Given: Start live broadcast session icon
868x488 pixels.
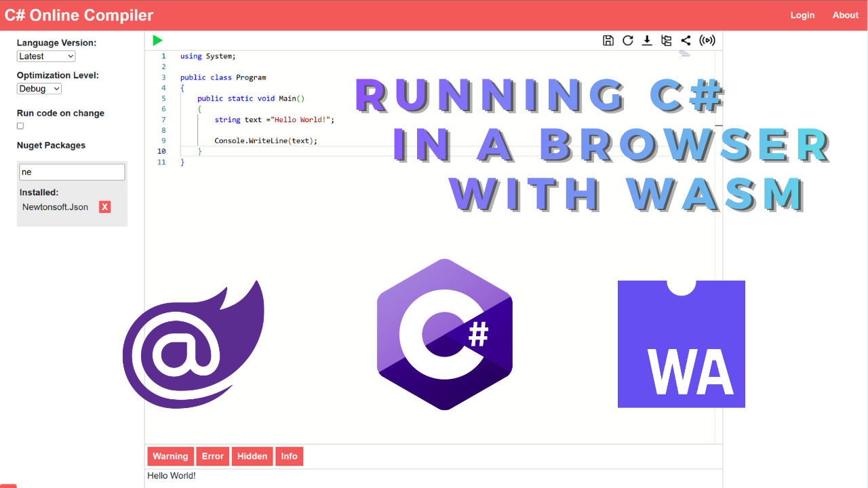Looking at the screenshot, I should [707, 41].
